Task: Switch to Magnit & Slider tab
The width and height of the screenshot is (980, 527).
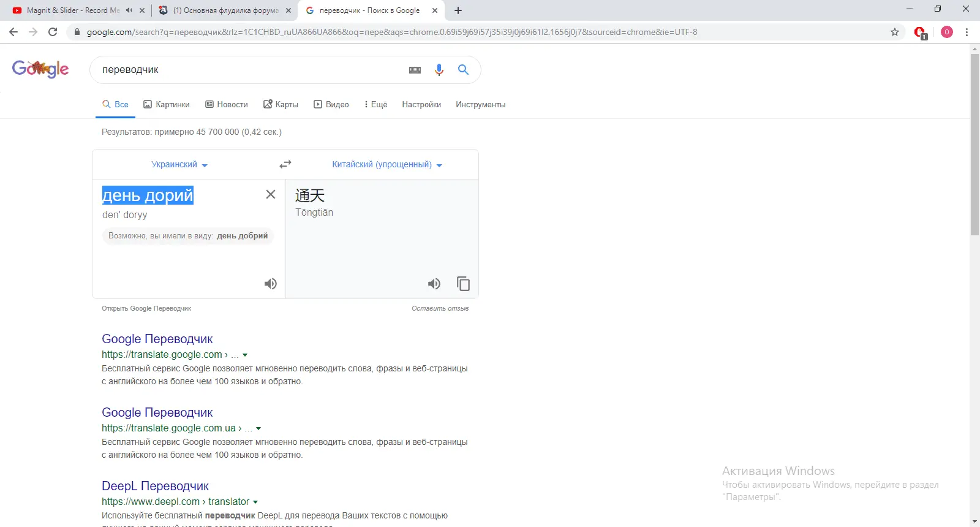Action: pos(72,10)
